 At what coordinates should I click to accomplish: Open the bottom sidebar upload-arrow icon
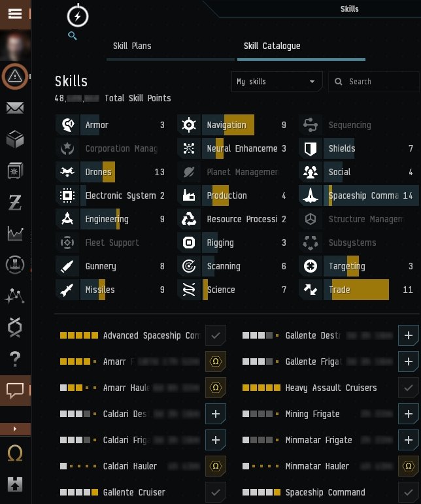15,484
